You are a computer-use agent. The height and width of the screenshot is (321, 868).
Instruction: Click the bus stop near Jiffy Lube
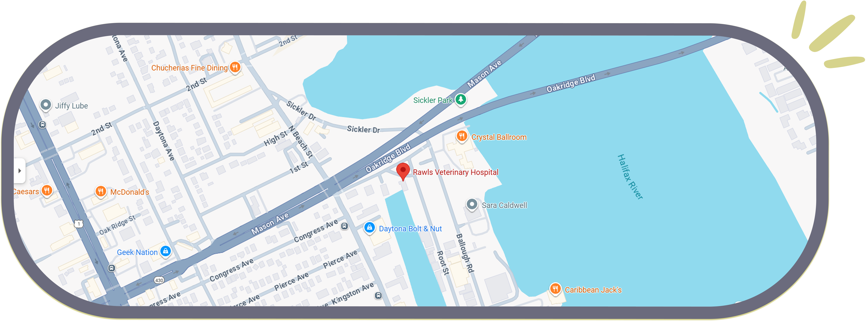43,125
